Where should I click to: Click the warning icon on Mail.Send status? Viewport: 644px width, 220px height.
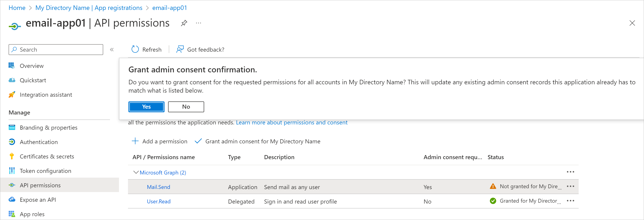tap(493, 186)
